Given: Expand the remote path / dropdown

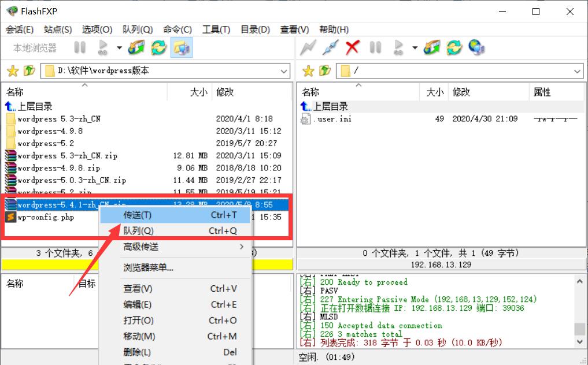Looking at the screenshot, I should pyautogui.click(x=577, y=71).
